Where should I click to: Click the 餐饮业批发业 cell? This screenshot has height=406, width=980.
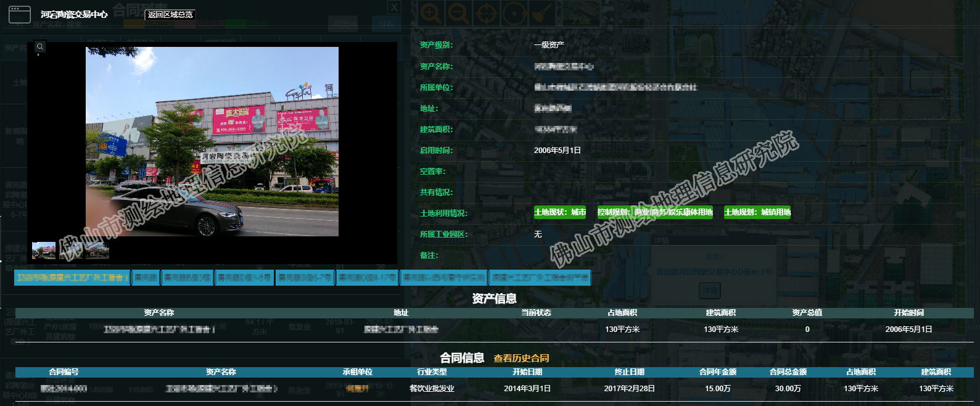(x=432, y=389)
